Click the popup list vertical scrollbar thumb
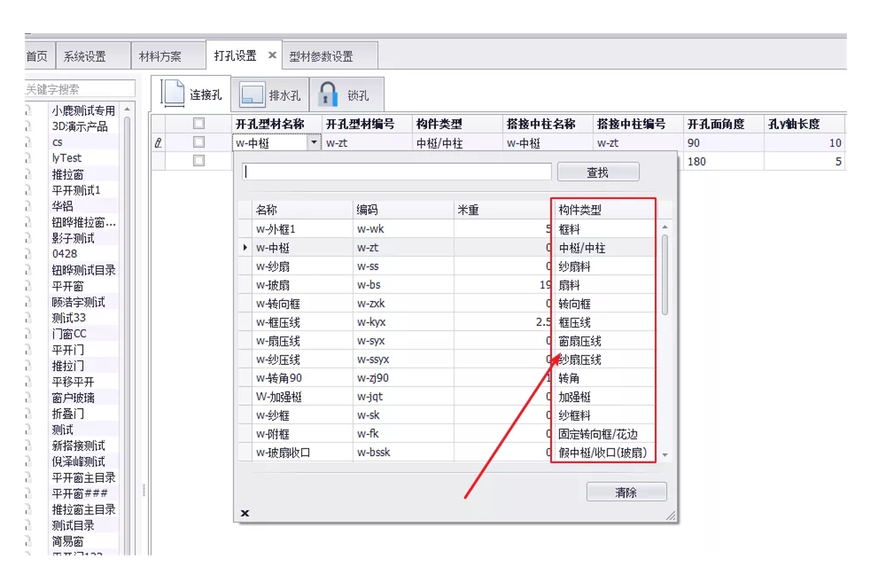 [x=665, y=274]
